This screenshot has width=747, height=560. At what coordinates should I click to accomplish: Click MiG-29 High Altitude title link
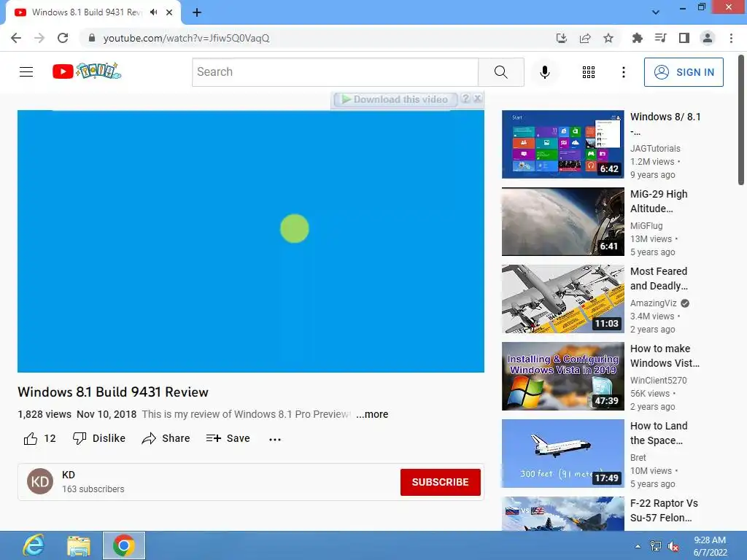click(659, 201)
